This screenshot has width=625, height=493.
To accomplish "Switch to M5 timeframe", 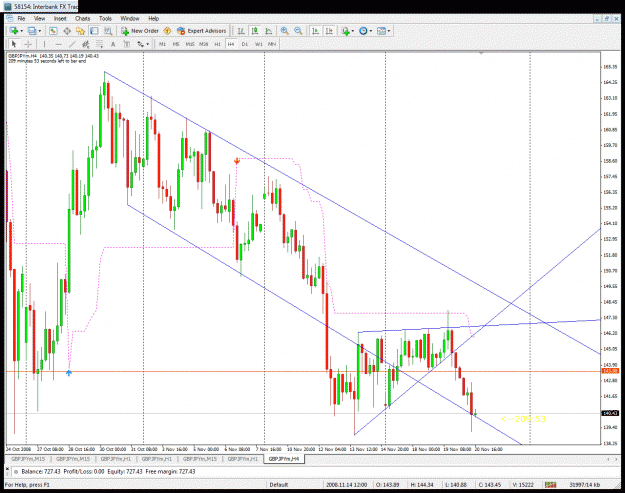I will (176, 44).
